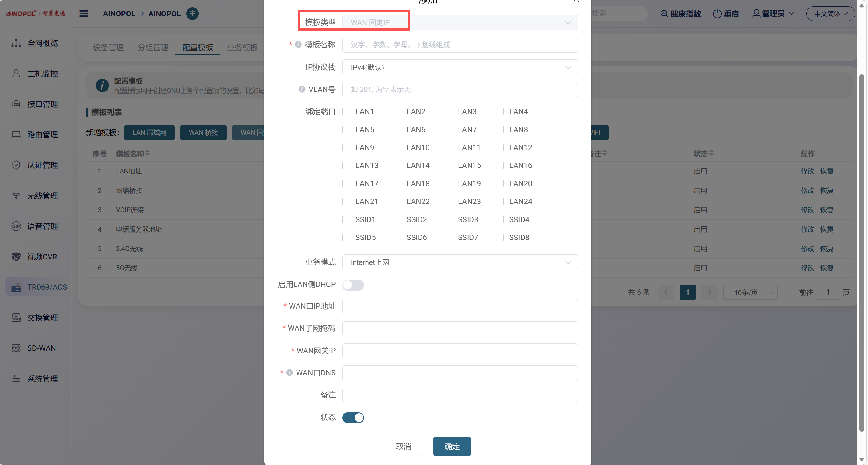Viewport: 868px width, 465px height.
Task: Open the 中文简体 language selector
Action: 830,13
